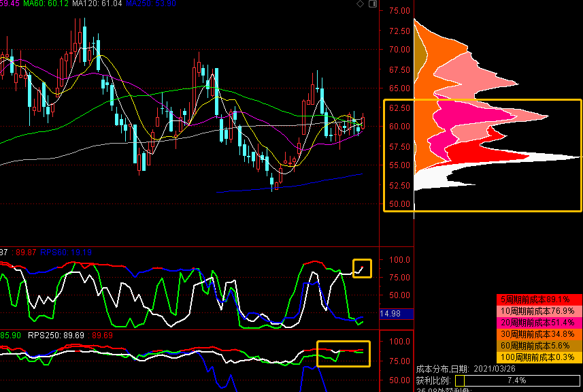Click the RPS60: 19.19 indicator label

[66, 252]
